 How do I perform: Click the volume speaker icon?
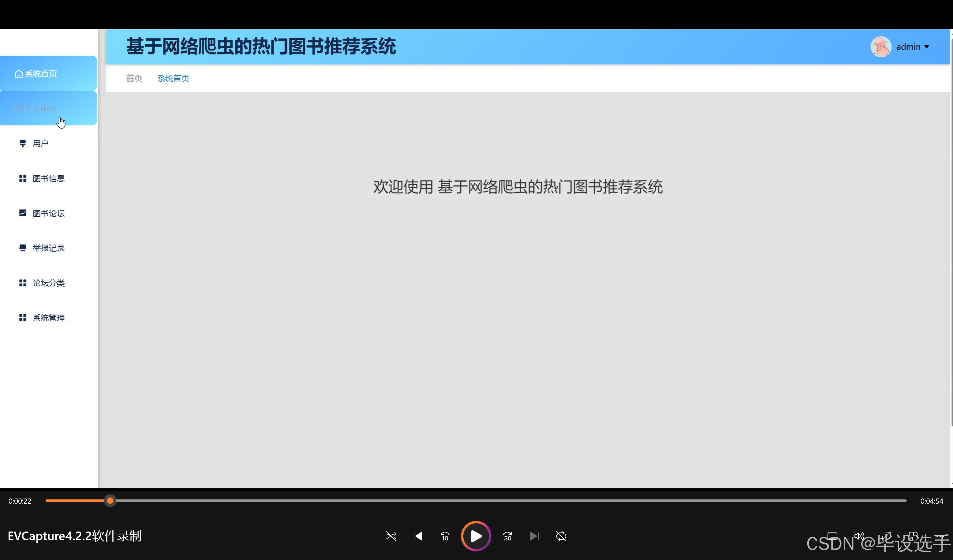point(859,536)
